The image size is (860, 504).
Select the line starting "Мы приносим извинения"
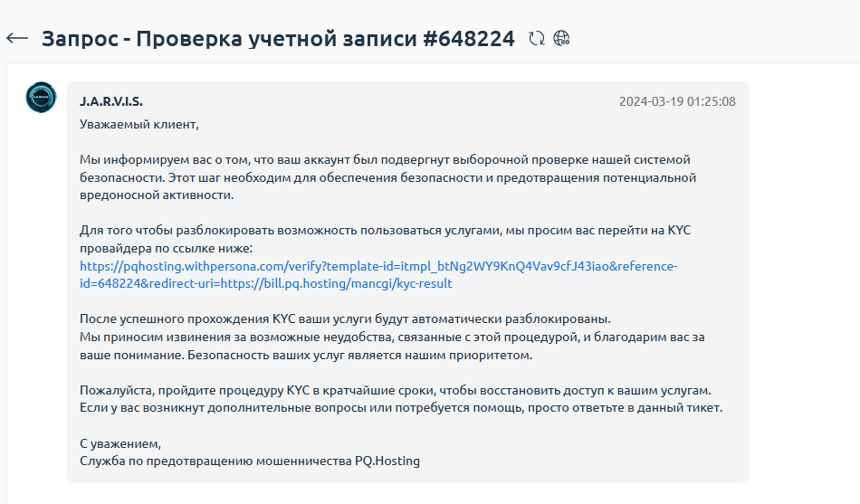(392, 337)
